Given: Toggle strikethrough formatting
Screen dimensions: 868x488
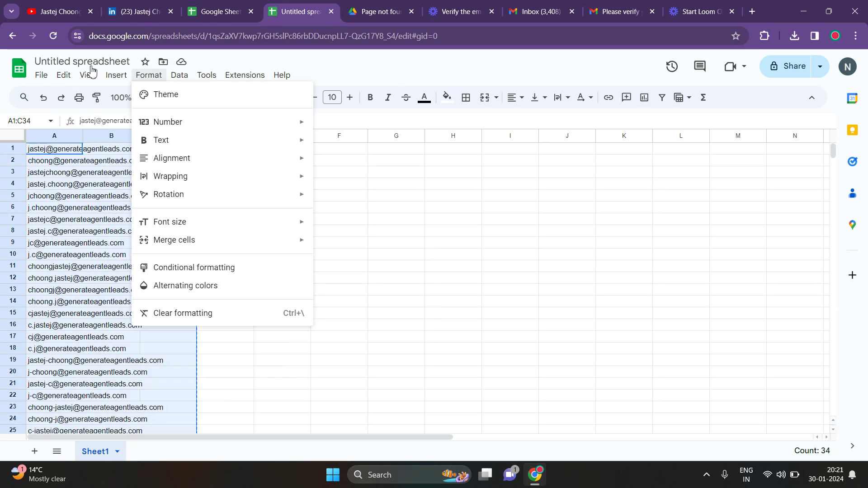Looking at the screenshot, I should tap(406, 97).
